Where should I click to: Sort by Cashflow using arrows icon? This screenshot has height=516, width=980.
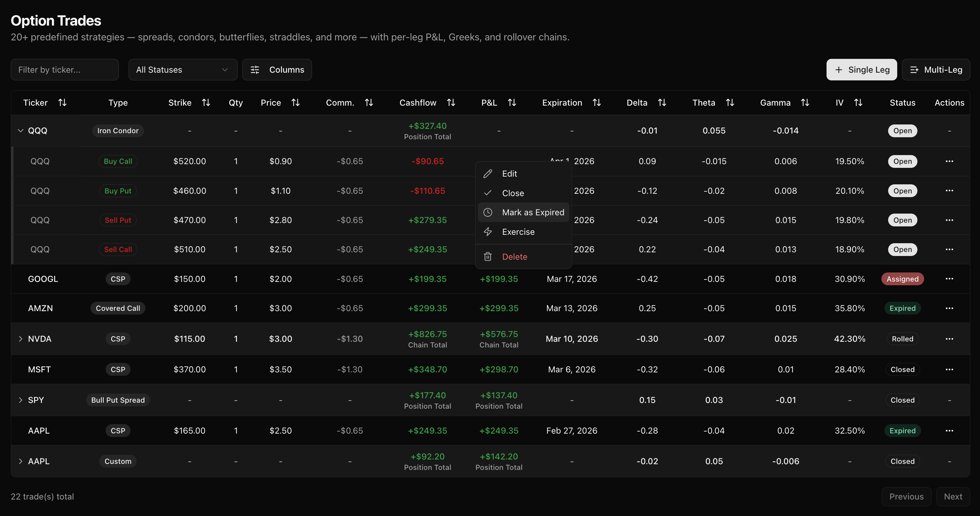pos(451,103)
